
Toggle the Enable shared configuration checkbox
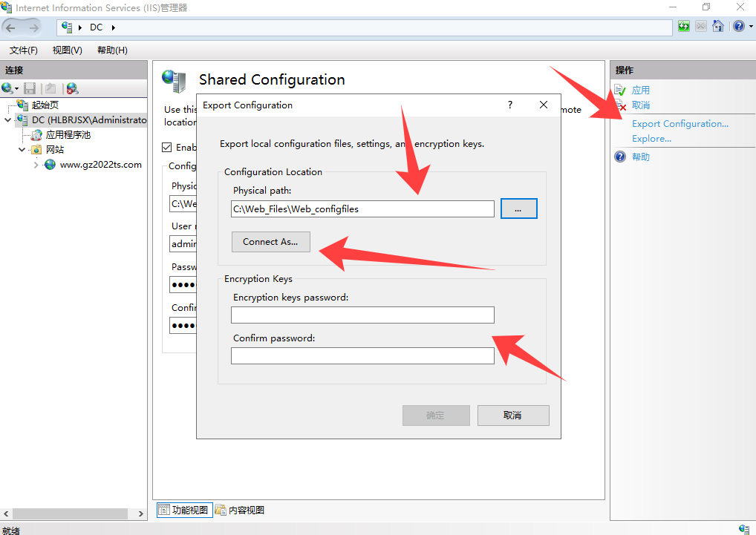coord(167,147)
